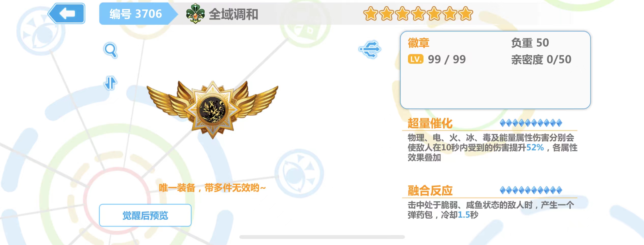Open the 超量催化 skill heading
Image resolution: width=644 pixels, height=245 pixels.
point(430,123)
